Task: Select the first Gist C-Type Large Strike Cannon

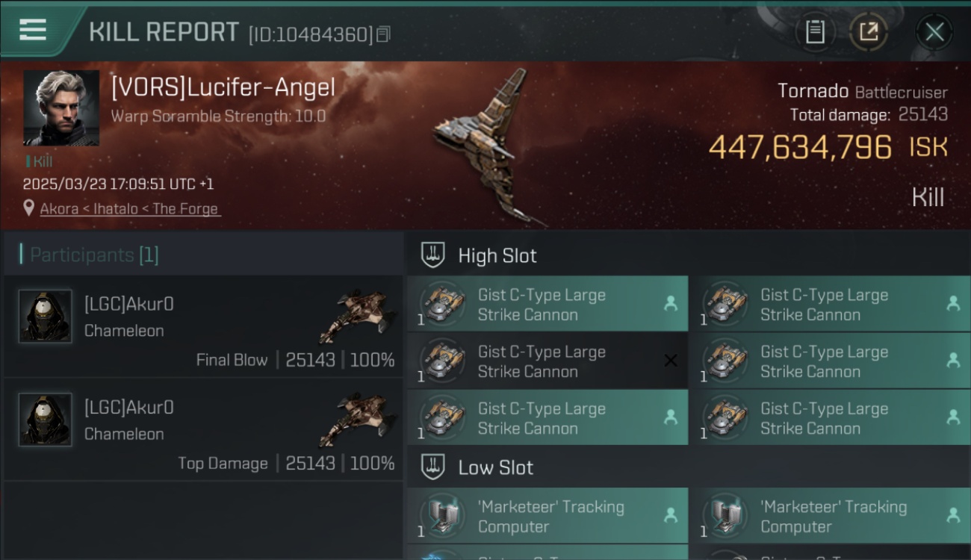Action: tap(547, 304)
